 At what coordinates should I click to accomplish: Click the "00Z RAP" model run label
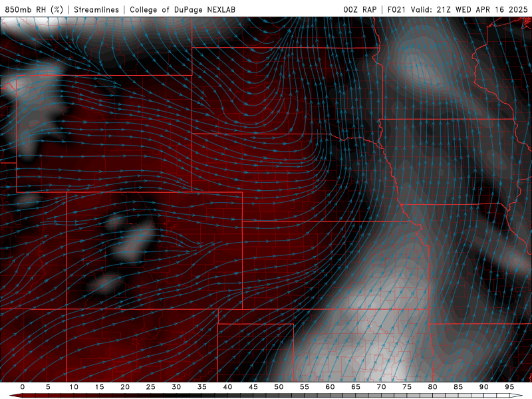point(360,9)
